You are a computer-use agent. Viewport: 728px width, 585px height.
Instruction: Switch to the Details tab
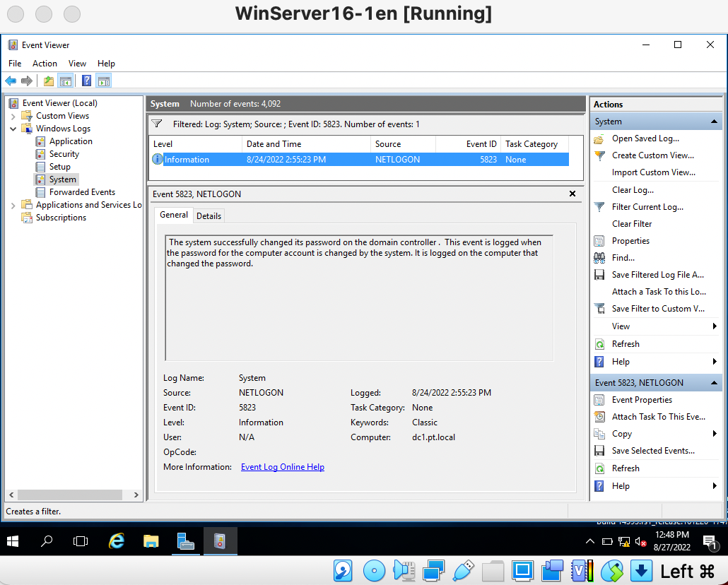tap(209, 216)
